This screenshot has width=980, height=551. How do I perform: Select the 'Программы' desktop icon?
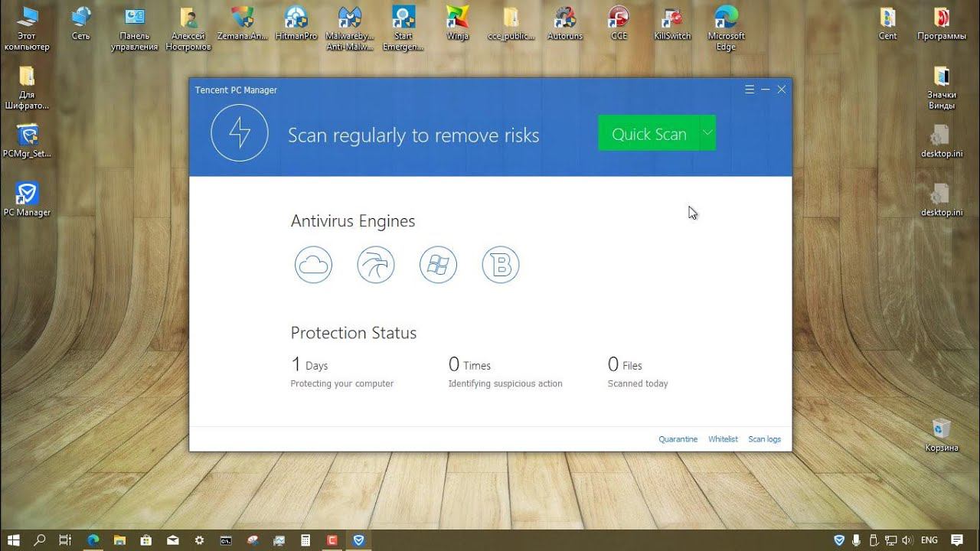pyautogui.click(x=942, y=23)
